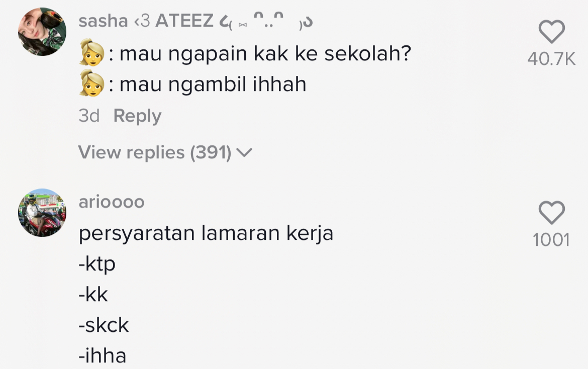Click the chevron beside View replies

coord(244,152)
